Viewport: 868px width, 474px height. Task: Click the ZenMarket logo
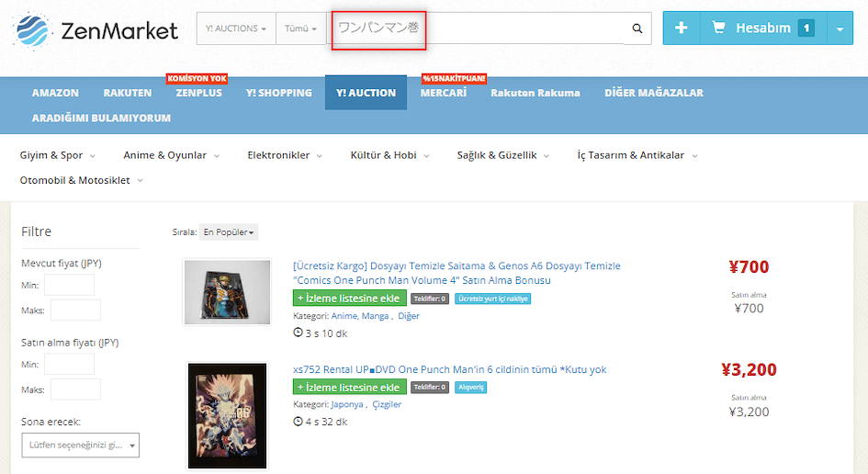point(96,30)
